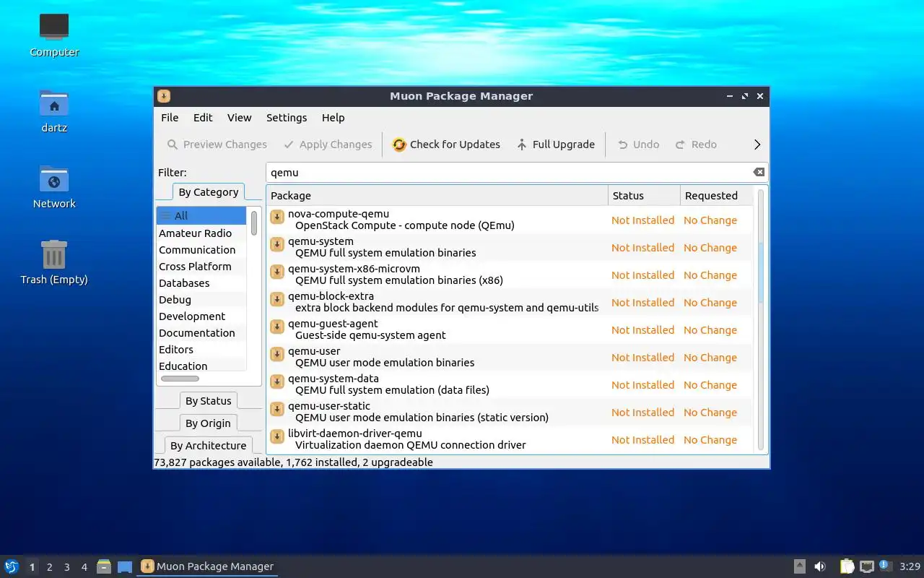This screenshot has height=578, width=924.
Task: Switch to workspace 3 in the taskbar
Action: coord(66,567)
